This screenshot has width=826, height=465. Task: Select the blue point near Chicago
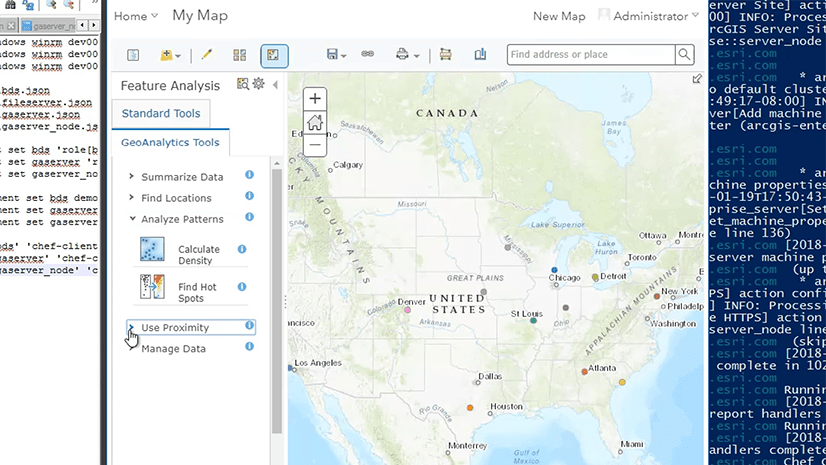[554, 270]
